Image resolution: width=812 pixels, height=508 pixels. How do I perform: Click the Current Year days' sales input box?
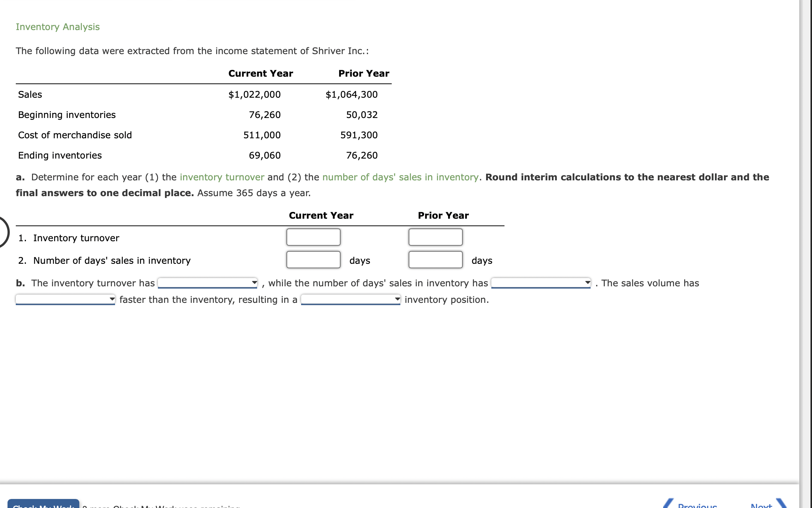click(x=313, y=260)
